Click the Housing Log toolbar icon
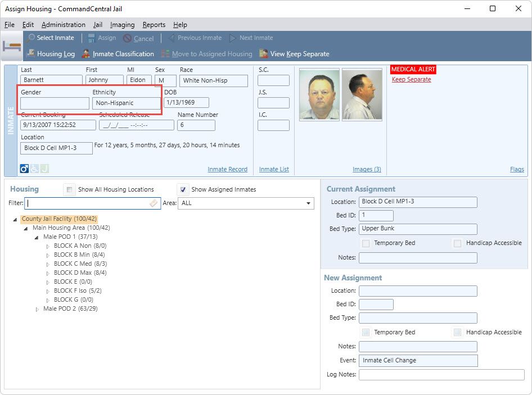This screenshot has height=395, width=532. coord(31,54)
